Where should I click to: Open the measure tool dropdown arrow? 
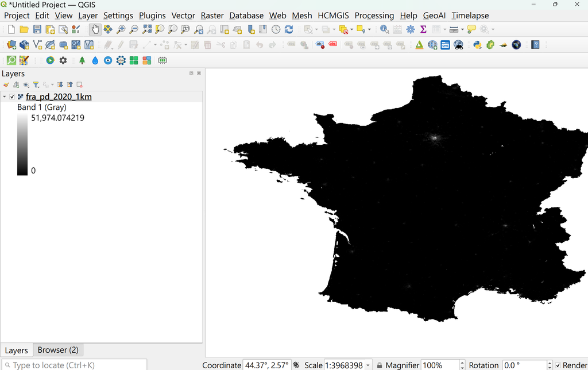[462, 29]
